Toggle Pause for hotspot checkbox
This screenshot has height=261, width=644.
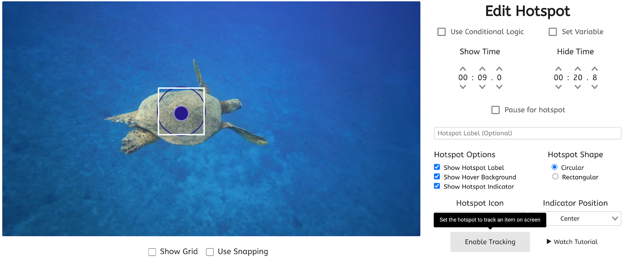[x=495, y=110]
